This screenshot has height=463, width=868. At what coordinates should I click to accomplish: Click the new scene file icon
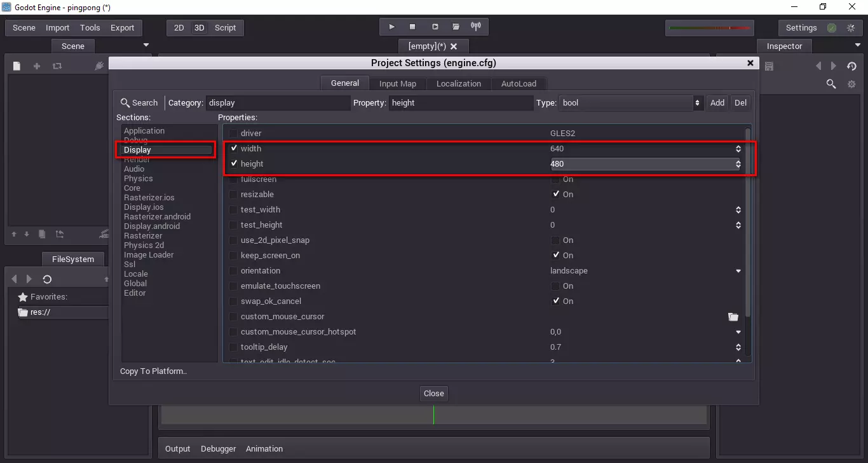click(17, 66)
